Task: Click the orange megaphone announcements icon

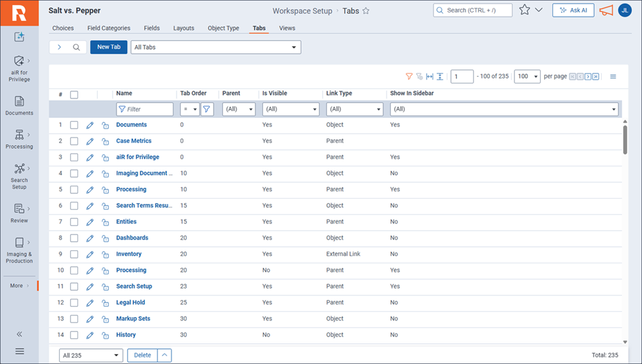Action: (606, 10)
